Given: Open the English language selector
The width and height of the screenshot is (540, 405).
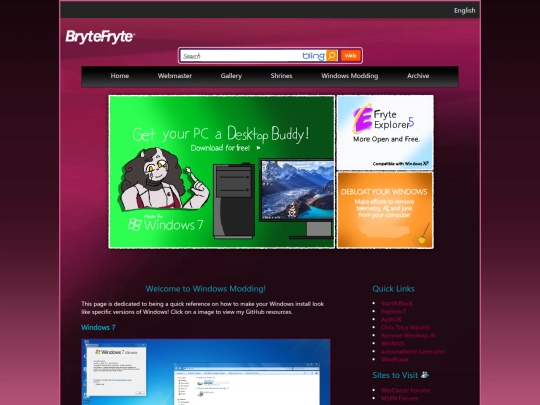Looking at the screenshot, I should click(x=465, y=11).
